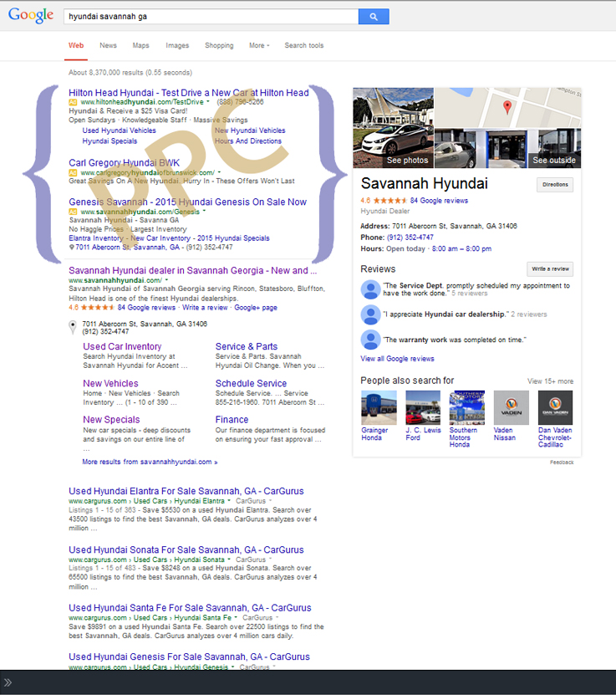This screenshot has height=695, width=616.
Task: Click J. C. Lewis Ford thumbnail
Action: point(423,408)
